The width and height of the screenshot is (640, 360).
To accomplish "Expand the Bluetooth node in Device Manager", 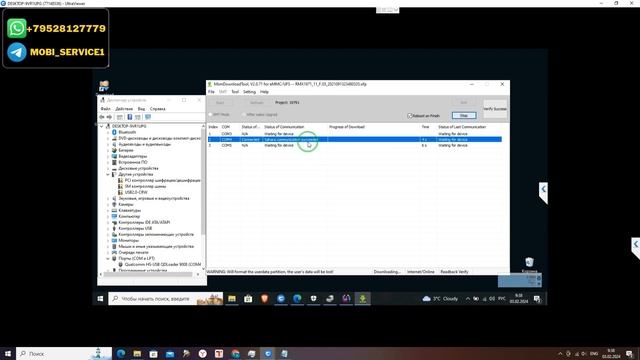I will (108, 132).
